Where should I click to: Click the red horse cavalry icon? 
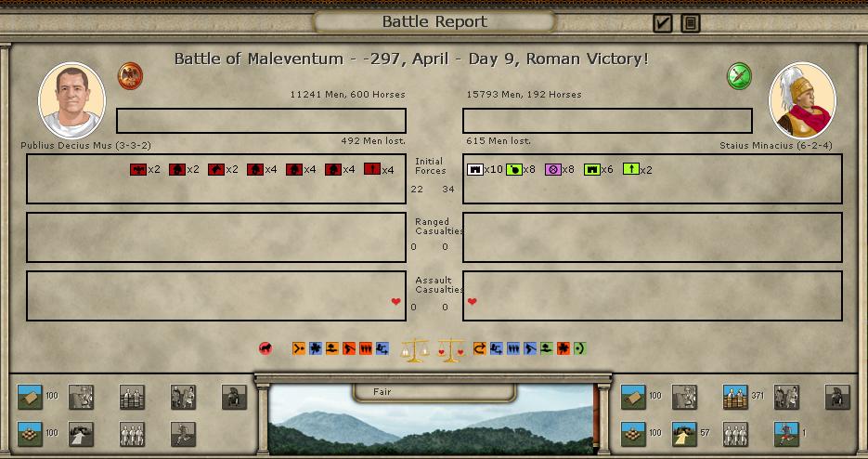pyautogui.click(x=266, y=349)
